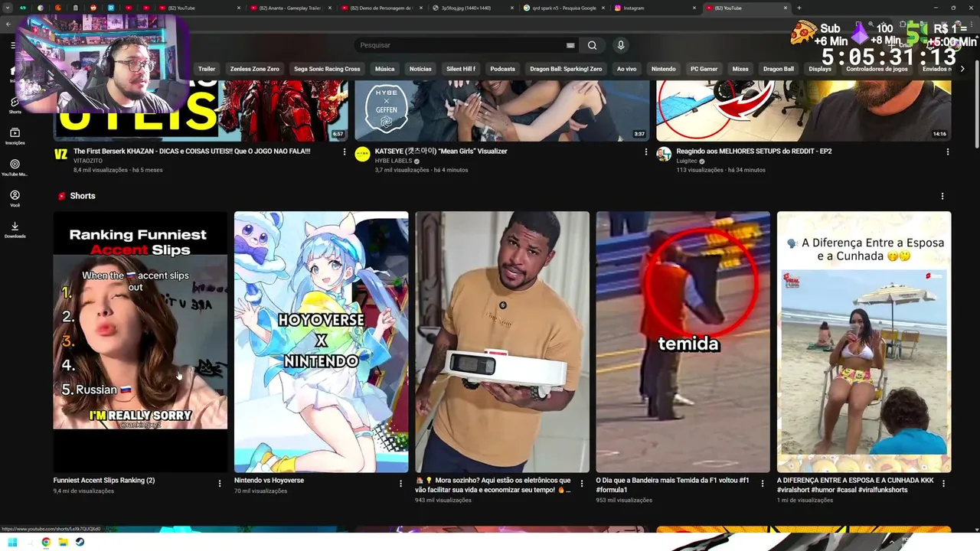Image resolution: width=980 pixels, height=551 pixels.
Task: Select the Nintendo filter chip
Action: coord(664,69)
